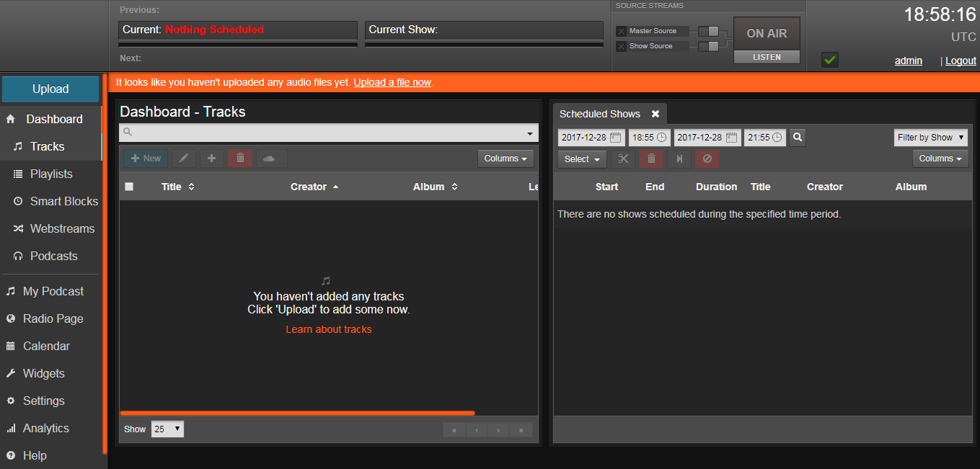Click the 'Upload a file now' link

(x=392, y=82)
